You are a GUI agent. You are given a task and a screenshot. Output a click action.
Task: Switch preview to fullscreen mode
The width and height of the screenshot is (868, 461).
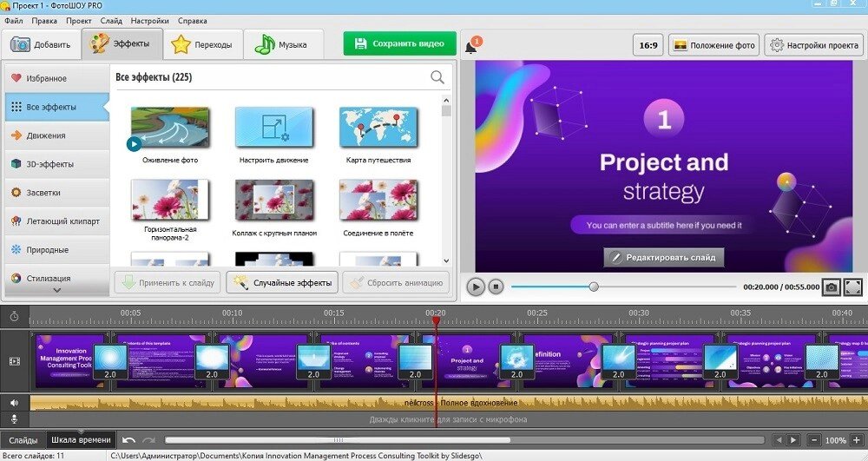pos(853,286)
